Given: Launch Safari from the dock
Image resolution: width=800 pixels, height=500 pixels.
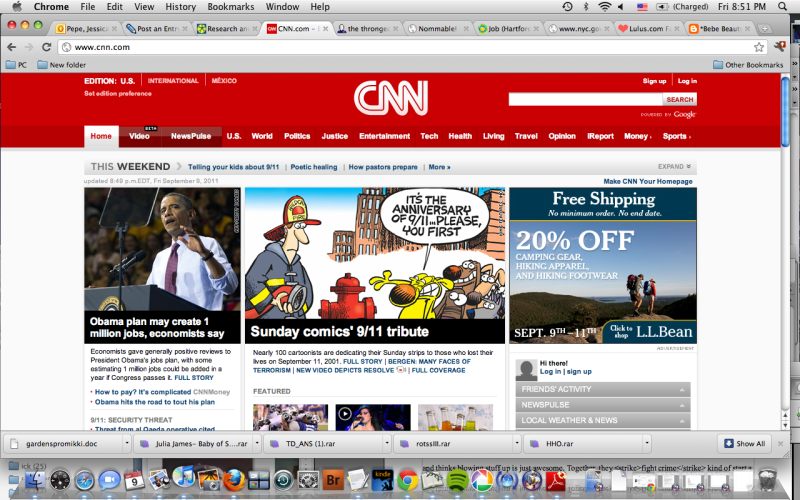Looking at the screenshot, I should [85, 481].
